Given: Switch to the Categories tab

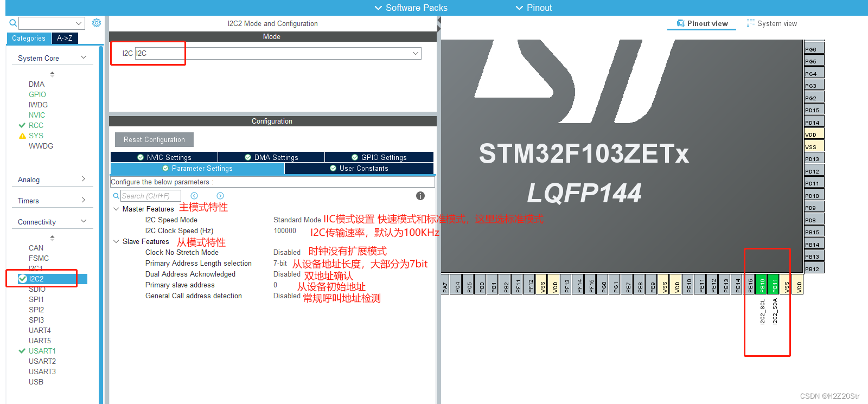Looking at the screenshot, I should tap(29, 38).
